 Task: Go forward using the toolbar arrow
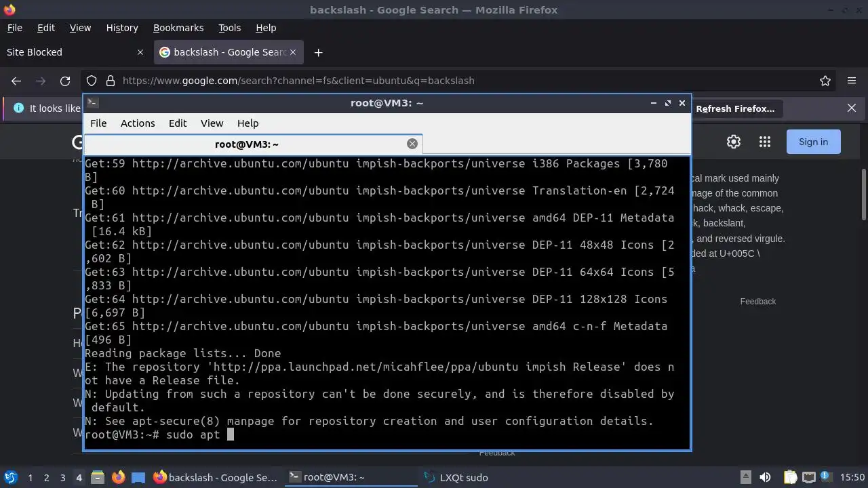click(x=41, y=81)
